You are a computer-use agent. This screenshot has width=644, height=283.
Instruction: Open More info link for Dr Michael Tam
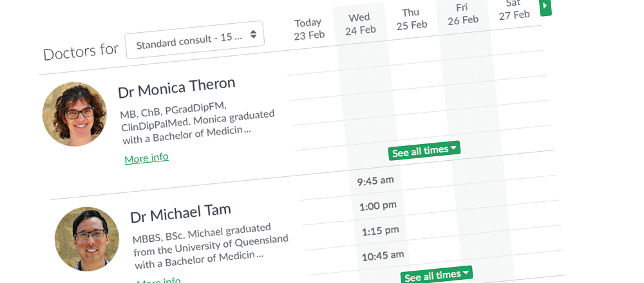[158, 280]
